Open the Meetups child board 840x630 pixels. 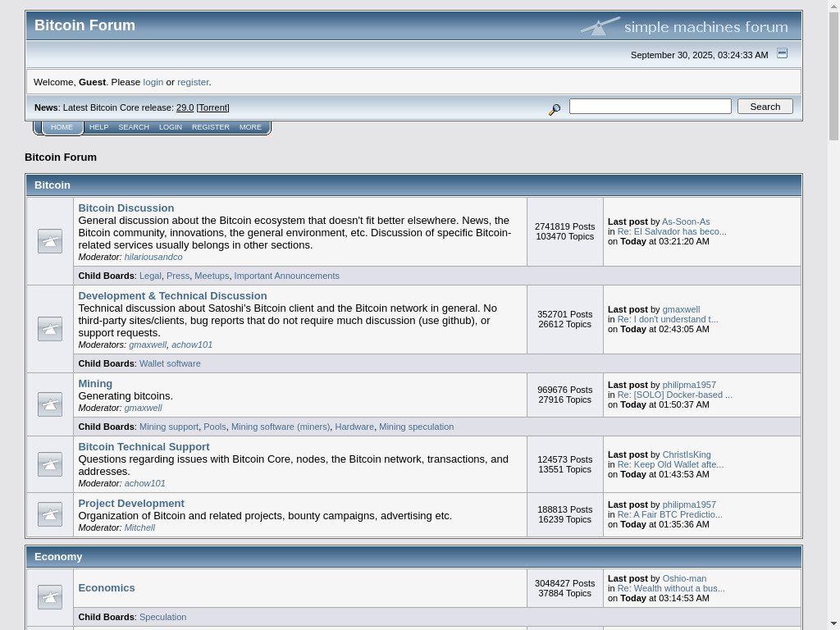tap(212, 276)
